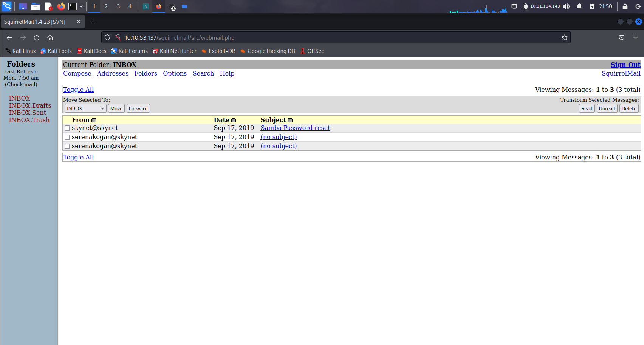Click the Forward button
Viewport: 644px width, 345px height.
(x=138, y=108)
